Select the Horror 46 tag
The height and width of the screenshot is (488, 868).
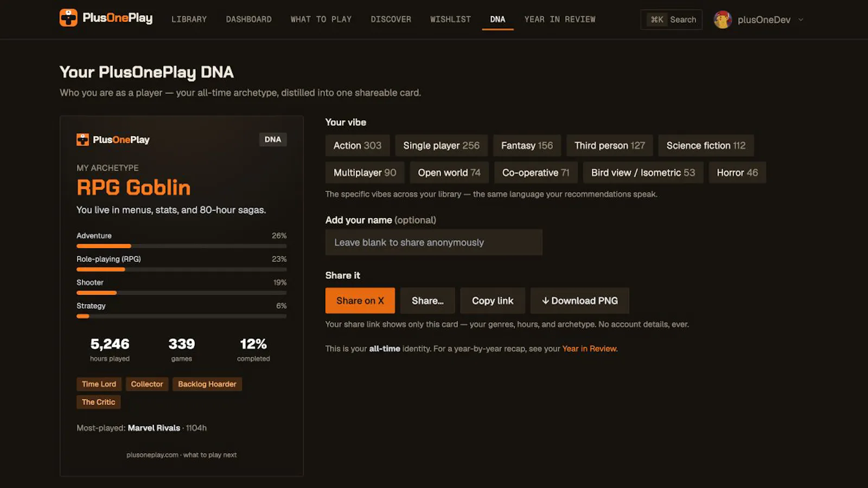737,172
